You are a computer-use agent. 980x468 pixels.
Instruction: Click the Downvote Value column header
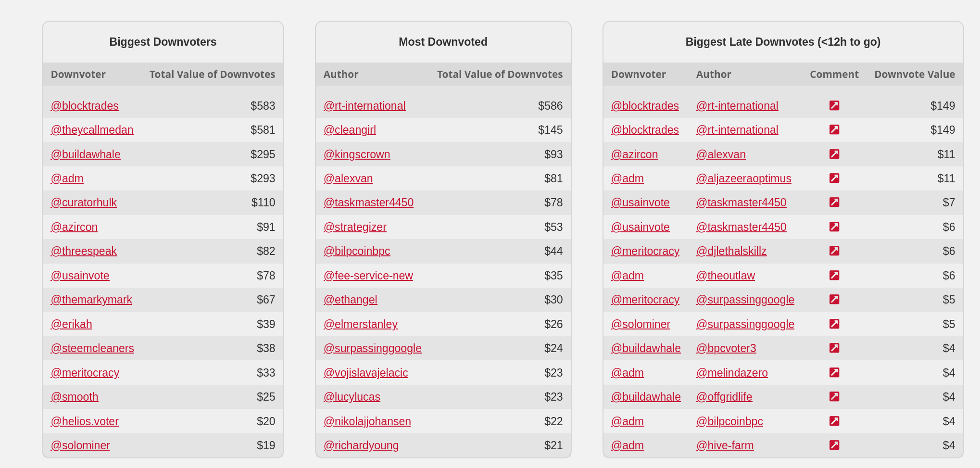914,75
